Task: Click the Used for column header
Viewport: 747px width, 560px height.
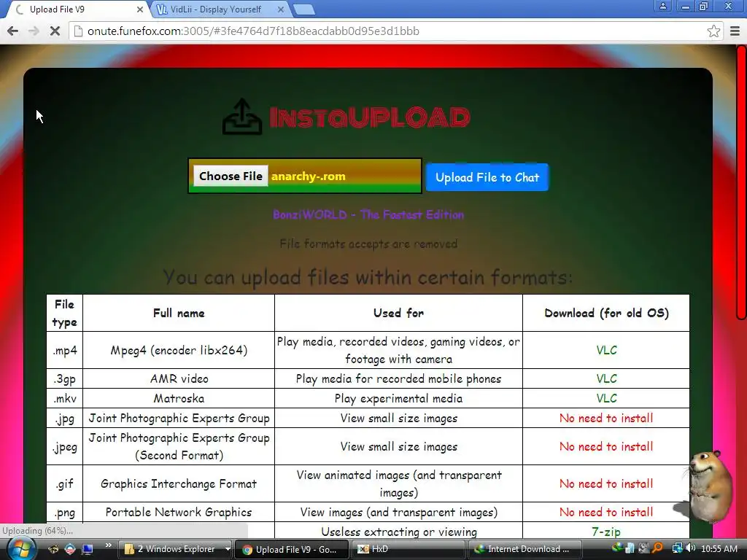Action: point(398,313)
